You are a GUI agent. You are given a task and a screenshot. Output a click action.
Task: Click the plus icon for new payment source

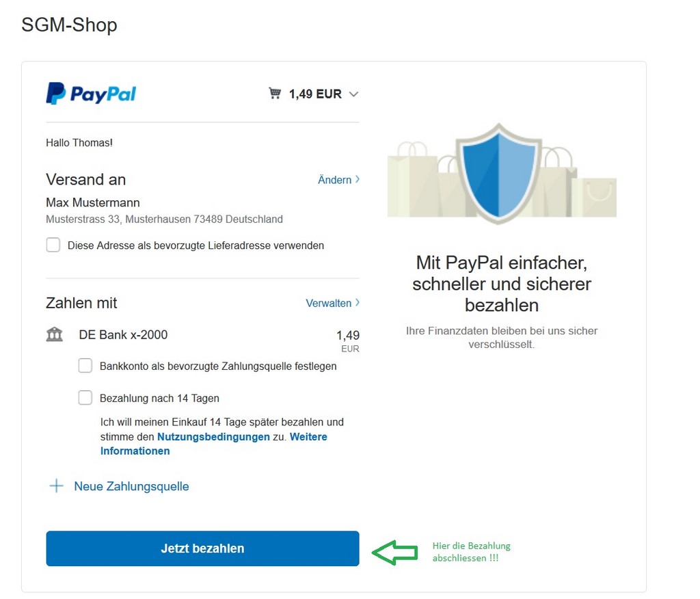click(56, 486)
